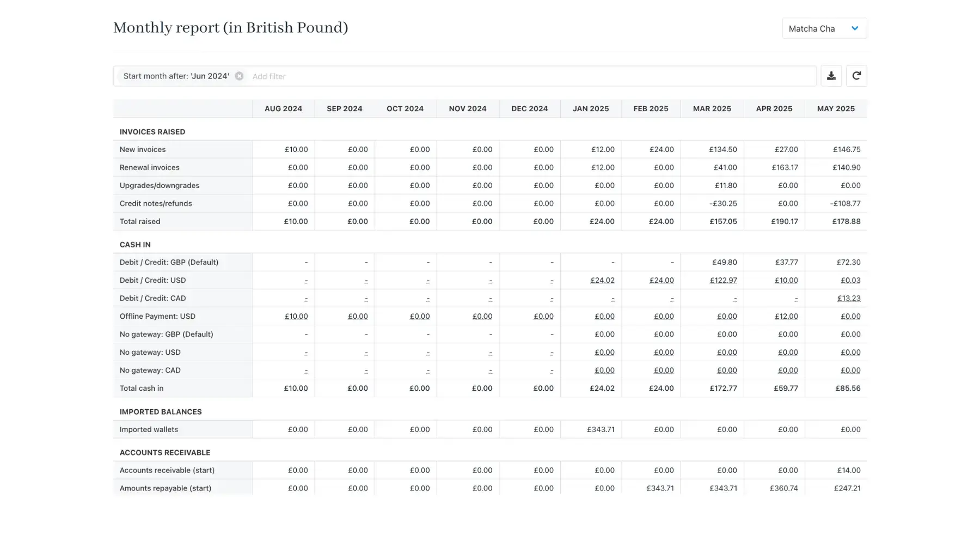Click the AUG 2024 column header
This screenshot has width=980, height=552.
point(283,108)
